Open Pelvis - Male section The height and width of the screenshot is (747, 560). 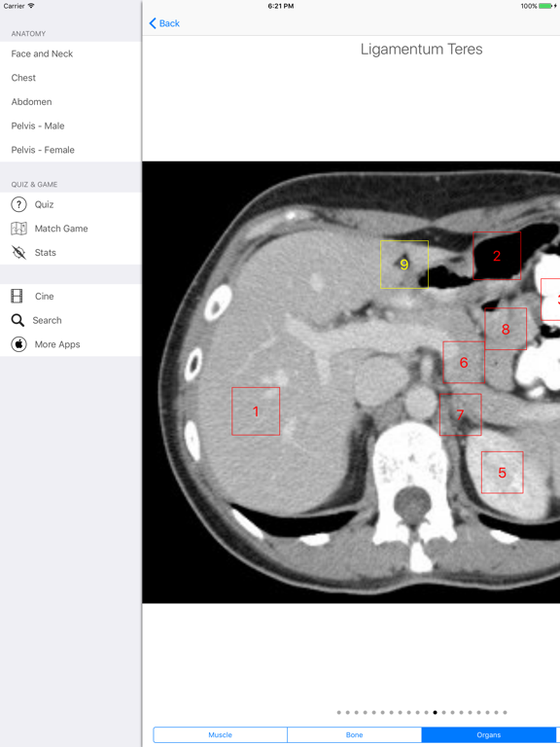(x=70, y=125)
